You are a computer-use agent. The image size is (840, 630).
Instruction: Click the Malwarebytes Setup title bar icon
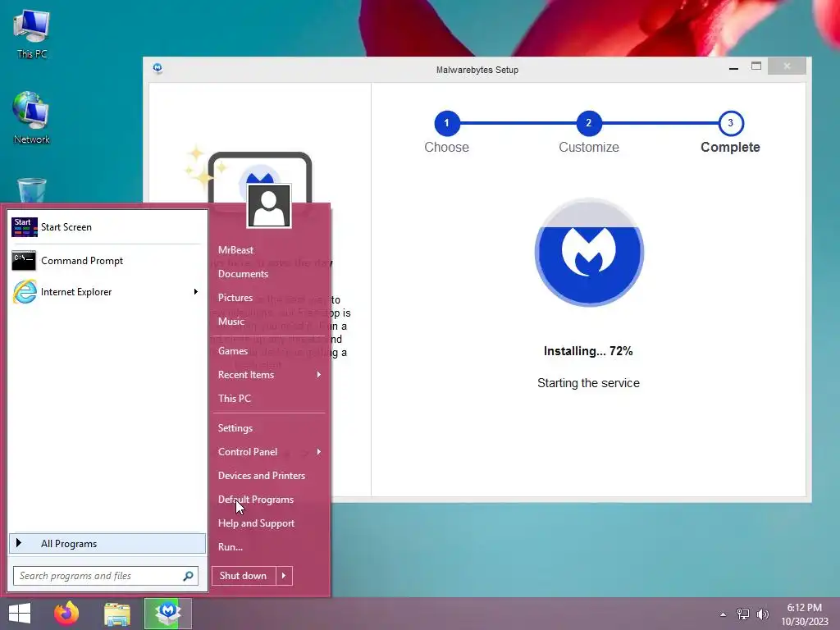pyautogui.click(x=157, y=68)
